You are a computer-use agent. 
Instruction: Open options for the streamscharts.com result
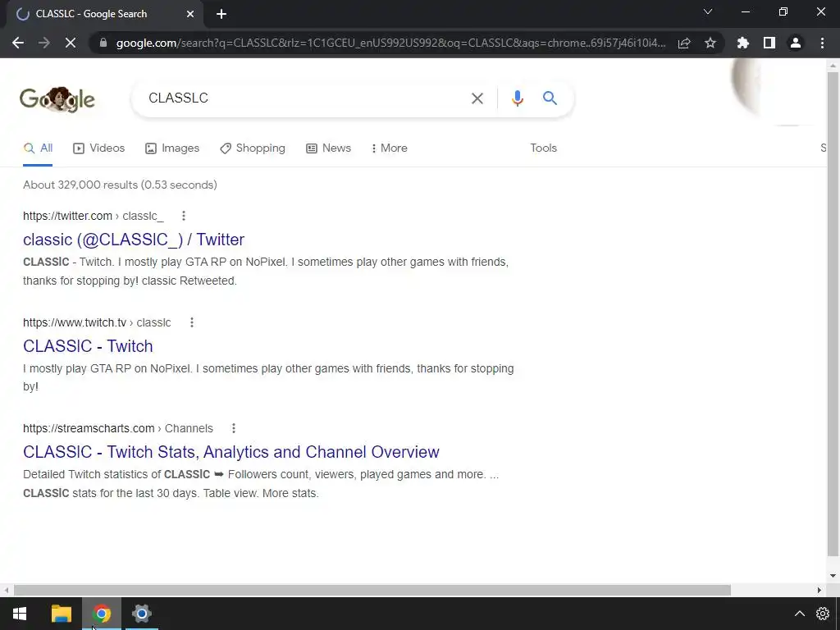[x=234, y=428]
